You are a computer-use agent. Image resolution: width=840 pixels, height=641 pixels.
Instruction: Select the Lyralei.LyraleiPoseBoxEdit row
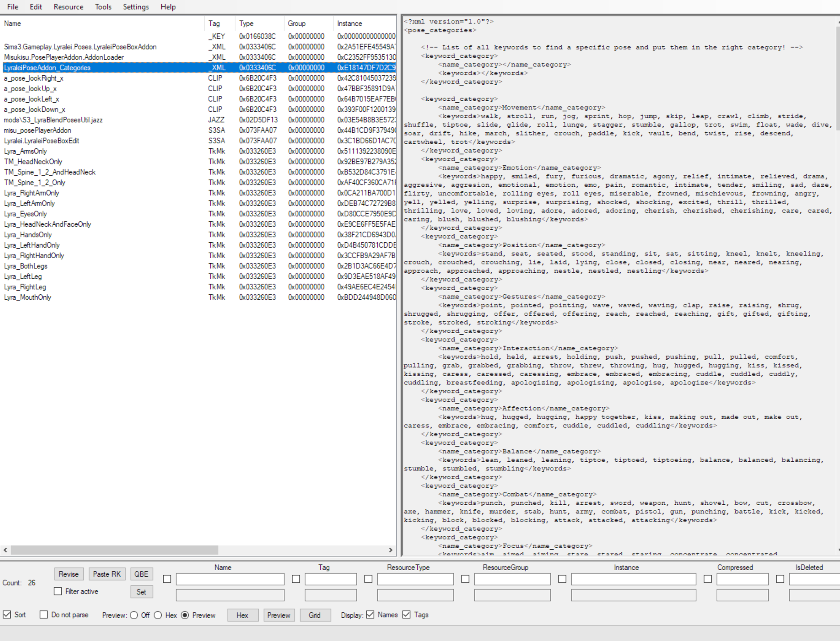pos(199,141)
